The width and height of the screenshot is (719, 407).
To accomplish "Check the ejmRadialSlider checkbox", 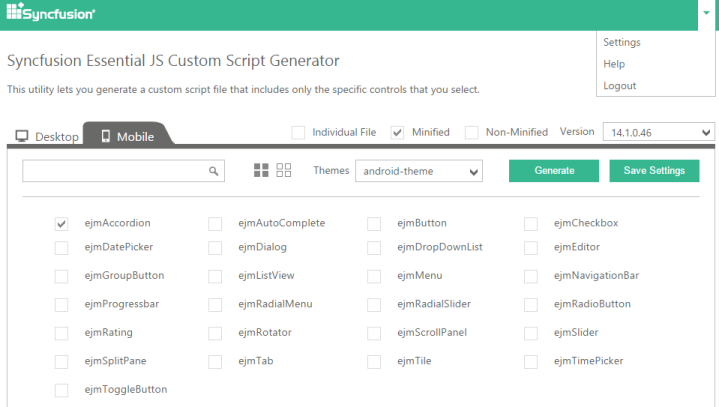I will 374,305.
